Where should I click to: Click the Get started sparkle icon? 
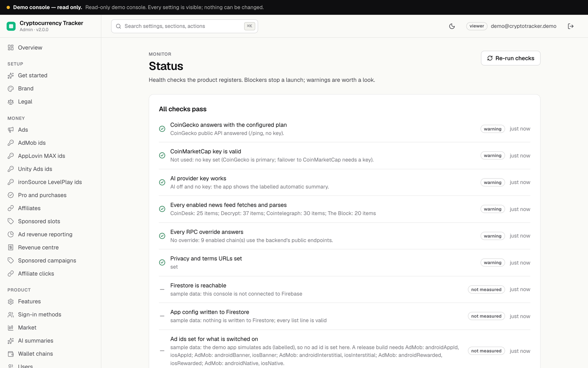tap(11, 75)
